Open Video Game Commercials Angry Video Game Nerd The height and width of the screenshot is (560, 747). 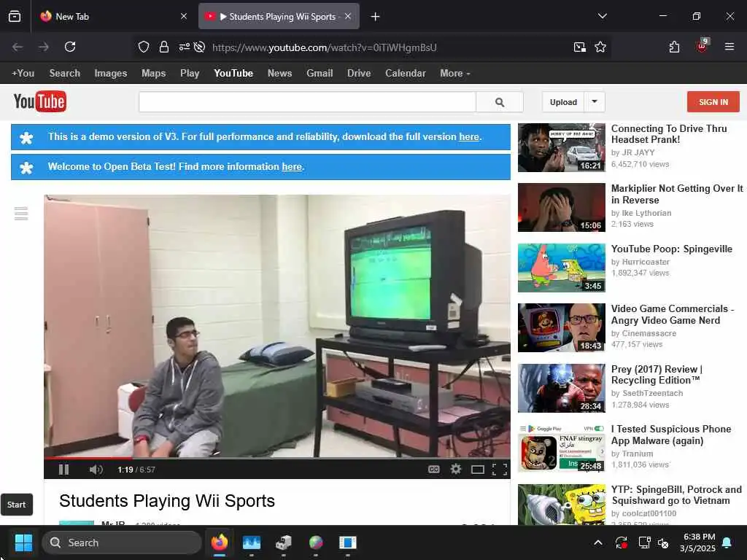672,314
